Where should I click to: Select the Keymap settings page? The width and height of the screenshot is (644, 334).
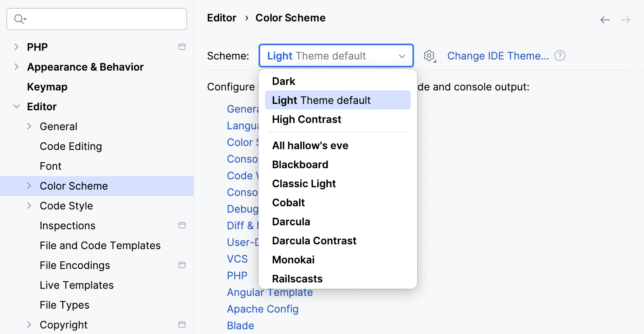pyautogui.click(x=47, y=86)
